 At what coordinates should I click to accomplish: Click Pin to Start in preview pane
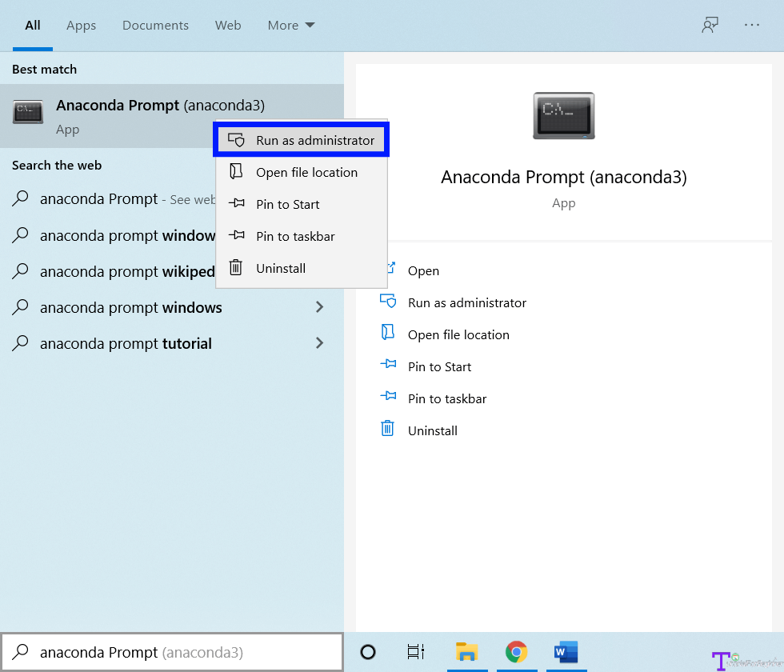tap(439, 366)
